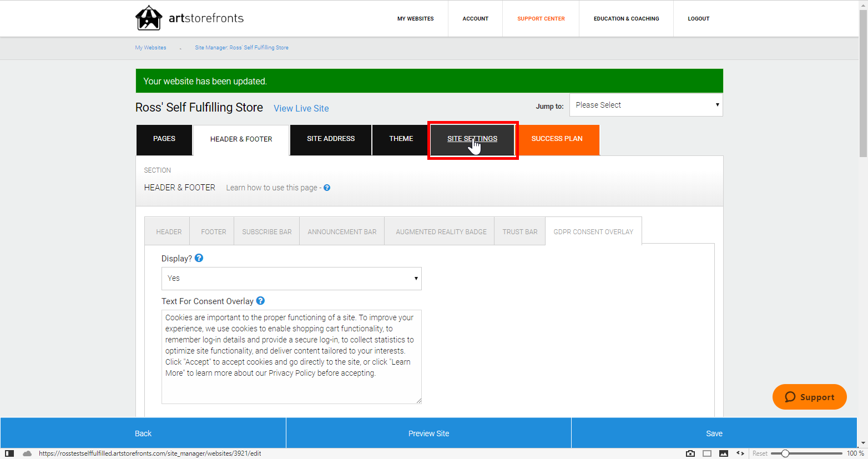Click the 100 % zoom value
868x459 pixels.
click(x=855, y=453)
